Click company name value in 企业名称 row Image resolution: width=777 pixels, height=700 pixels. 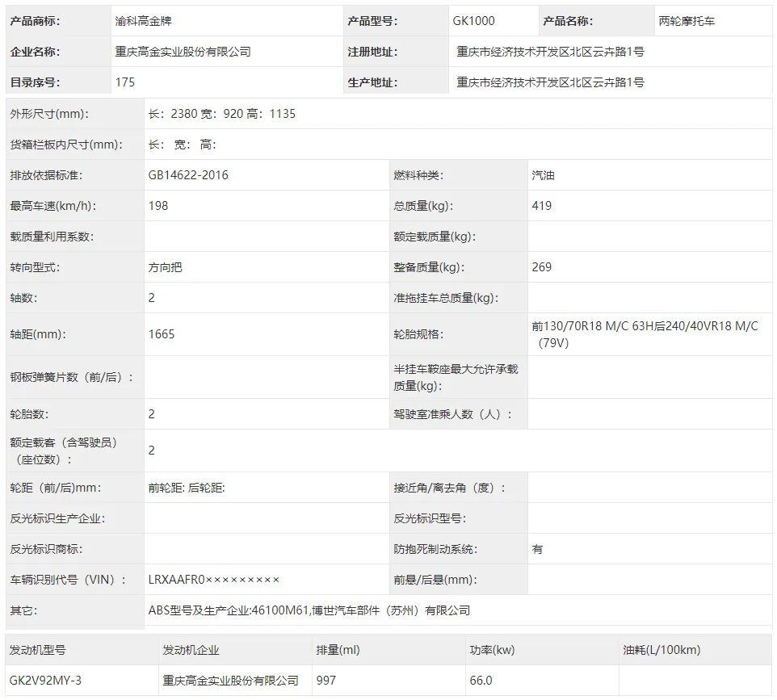[x=183, y=52]
